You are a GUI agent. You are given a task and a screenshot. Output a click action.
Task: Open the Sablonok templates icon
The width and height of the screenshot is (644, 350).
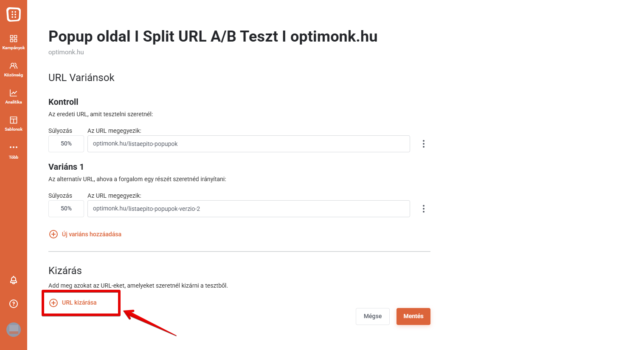click(14, 123)
